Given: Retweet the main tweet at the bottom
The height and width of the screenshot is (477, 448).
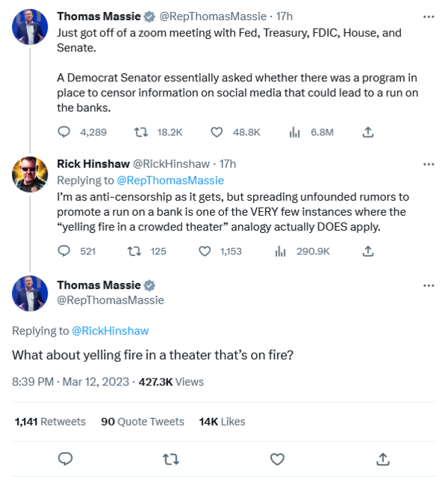Looking at the screenshot, I should click(x=170, y=458).
